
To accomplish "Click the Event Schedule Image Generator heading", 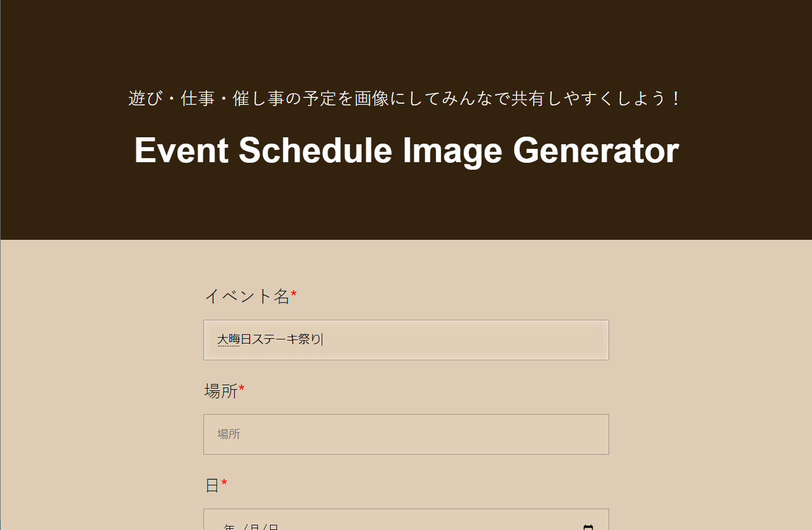I will (x=406, y=151).
